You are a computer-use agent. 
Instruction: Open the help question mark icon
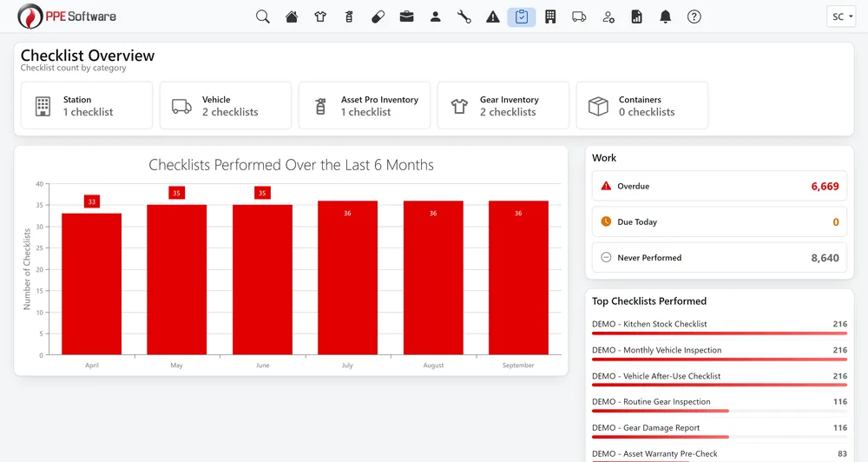click(x=694, y=17)
